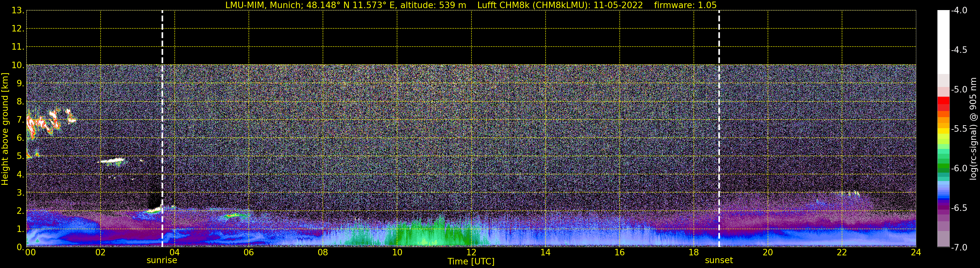Viewport: 980px width, 268px height.
Task: Click the time axis tick label "18"
Action: [x=694, y=252]
